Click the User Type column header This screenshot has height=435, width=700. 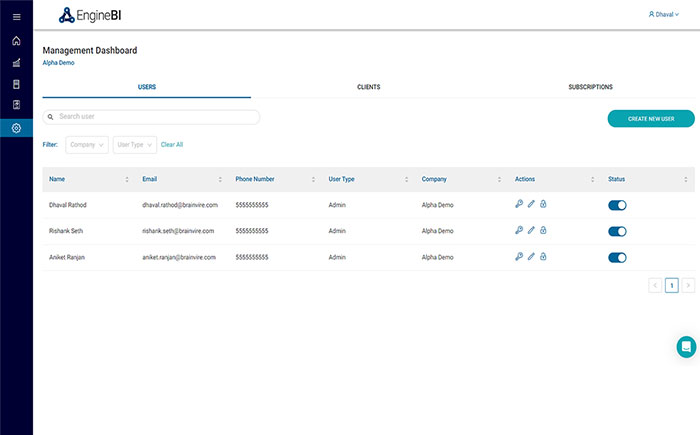coord(342,179)
